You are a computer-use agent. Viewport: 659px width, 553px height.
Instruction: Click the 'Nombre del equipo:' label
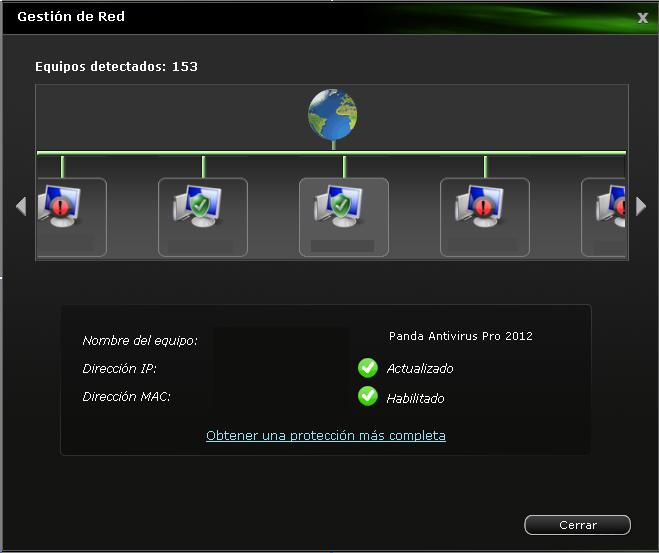[x=140, y=340]
